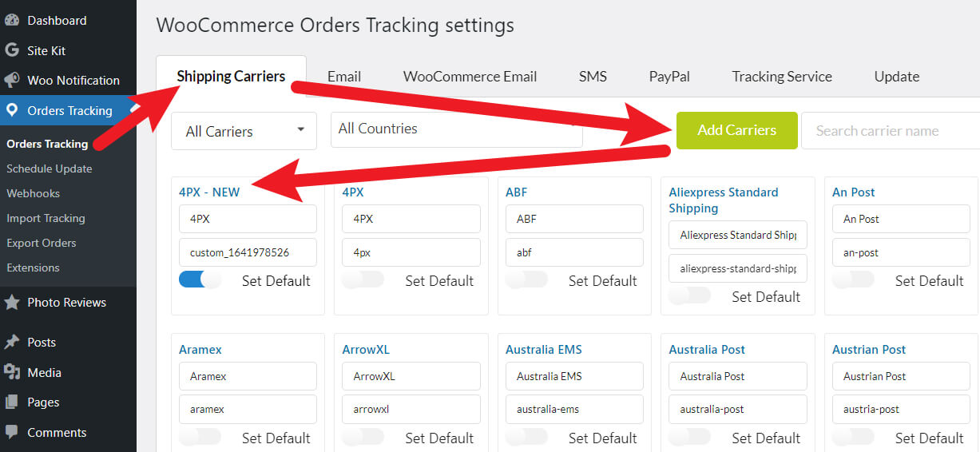Go to the PayPal tab
Viewport: 980px width, 452px height.
669,77
